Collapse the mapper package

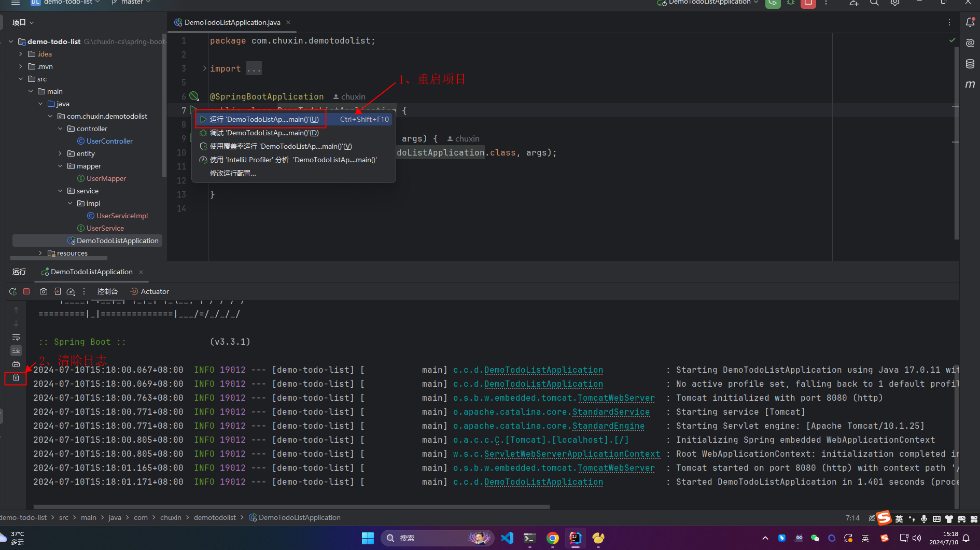pos(60,166)
